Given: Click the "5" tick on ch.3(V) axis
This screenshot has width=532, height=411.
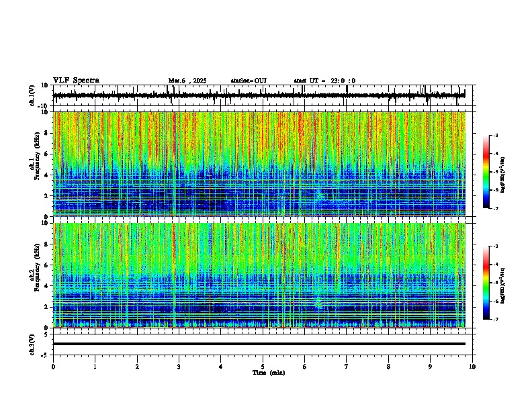Looking at the screenshot, I should pos(47,334).
